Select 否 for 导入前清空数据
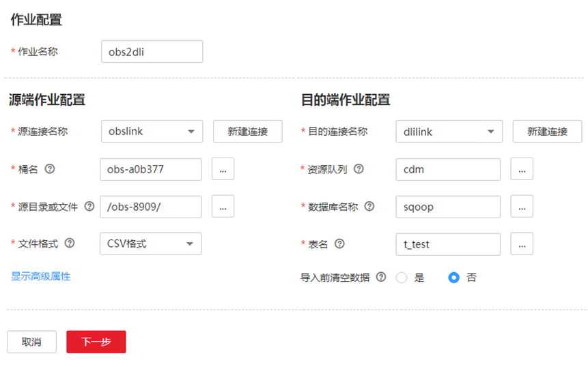This screenshot has height=367, width=588. click(453, 278)
